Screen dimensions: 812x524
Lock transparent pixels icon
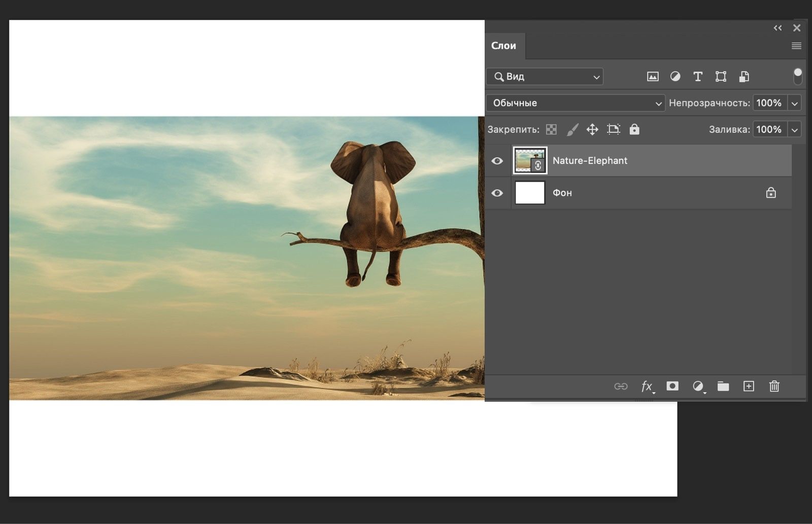pos(551,129)
